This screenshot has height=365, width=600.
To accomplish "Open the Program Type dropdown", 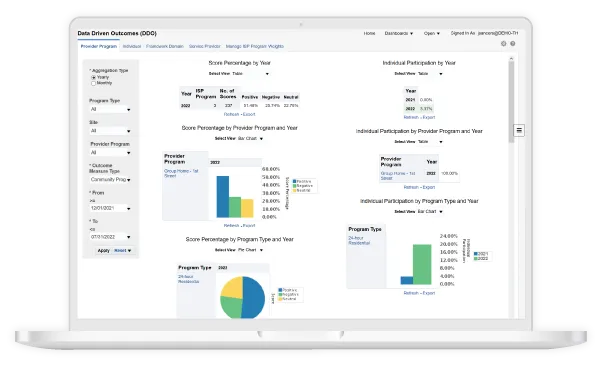I will click(x=110, y=109).
